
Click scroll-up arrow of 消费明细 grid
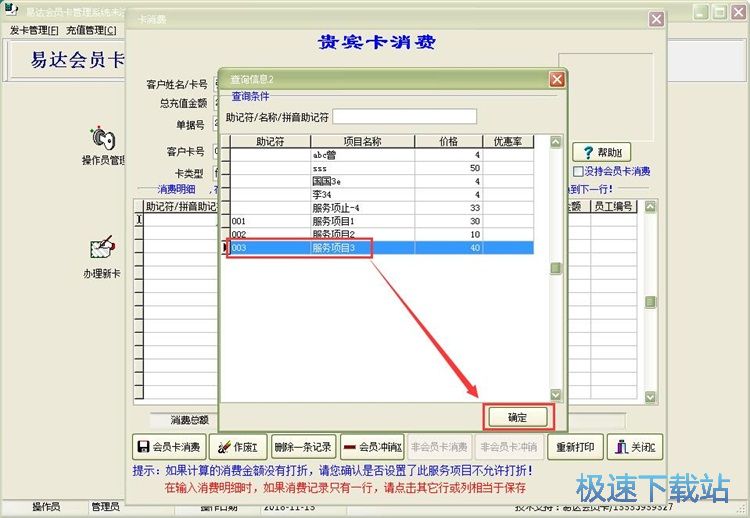[x=650, y=207]
